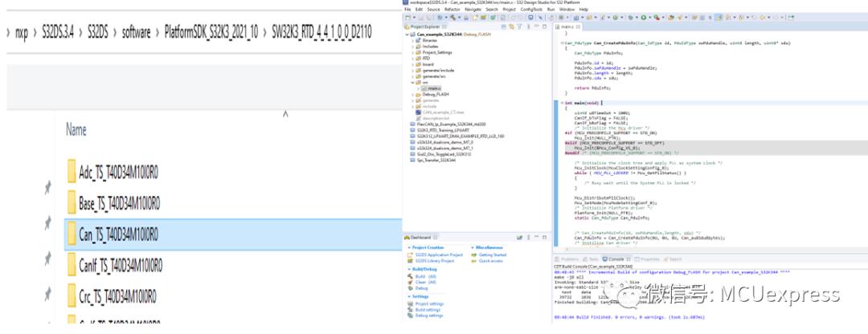Viewport: 868px width, 334px height.
Task: Collapse the Project Creation section in Dashboard
Action: coord(409,247)
